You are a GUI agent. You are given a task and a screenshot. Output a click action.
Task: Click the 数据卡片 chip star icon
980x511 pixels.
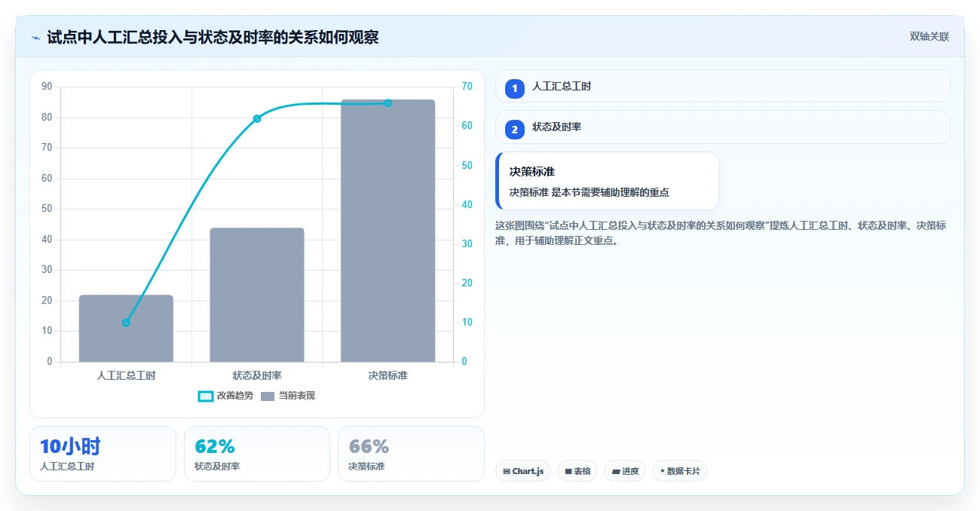point(662,471)
